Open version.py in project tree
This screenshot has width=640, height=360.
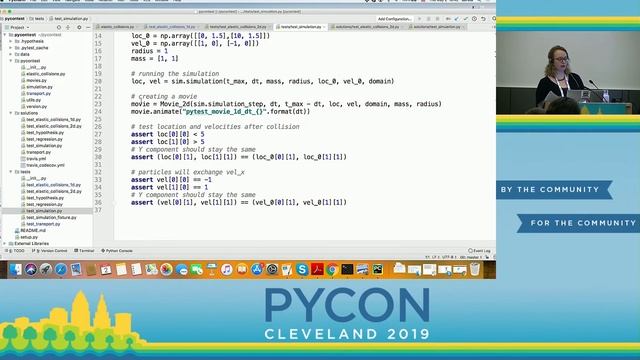36,107
